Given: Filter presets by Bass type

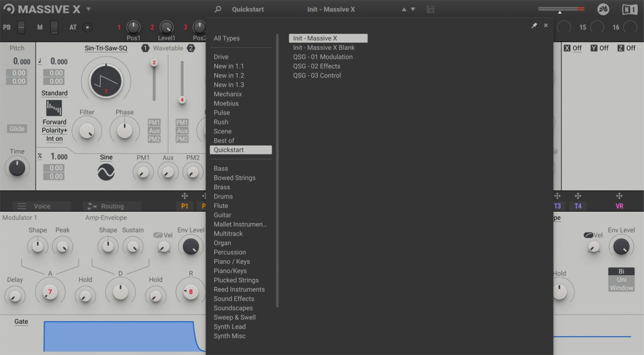Looking at the screenshot, I should click(221, 168).
